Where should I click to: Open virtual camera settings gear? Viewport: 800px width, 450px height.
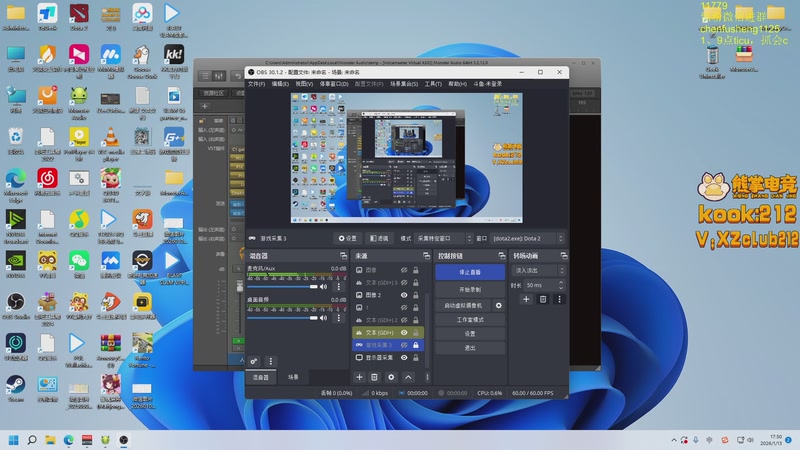(x=498, y=305)
